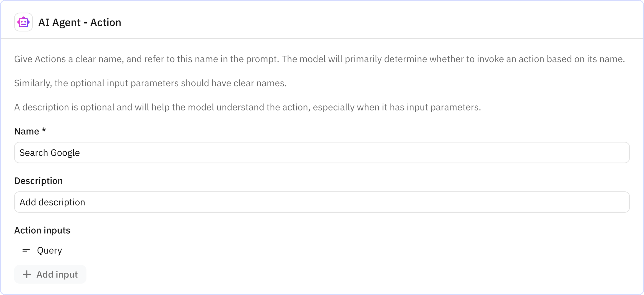Click the required asterisk beside Name

(44, 130)
